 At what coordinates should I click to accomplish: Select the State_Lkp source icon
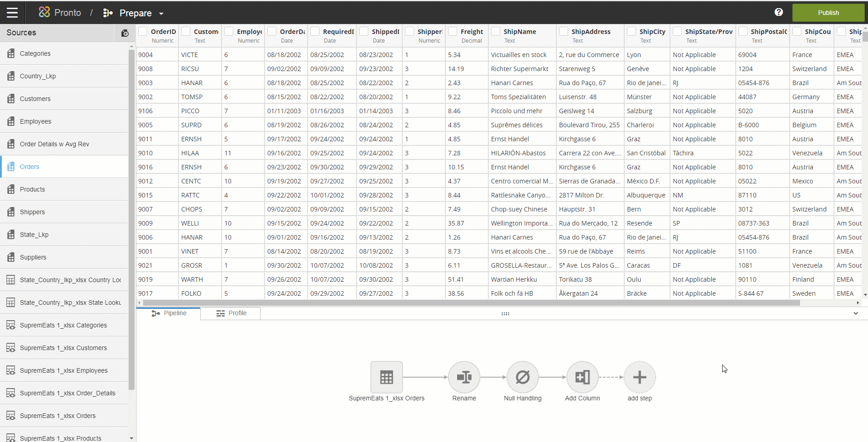point(11,235)
